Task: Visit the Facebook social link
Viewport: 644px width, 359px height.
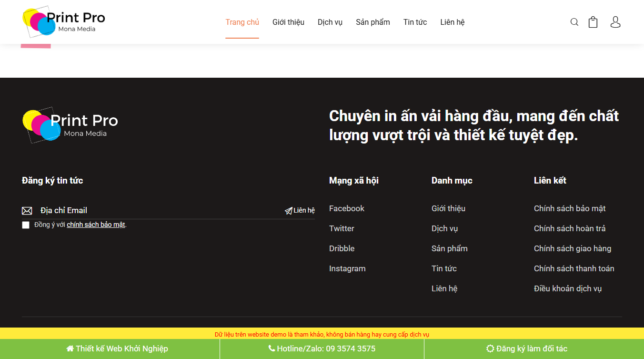Action: [347, 208]
